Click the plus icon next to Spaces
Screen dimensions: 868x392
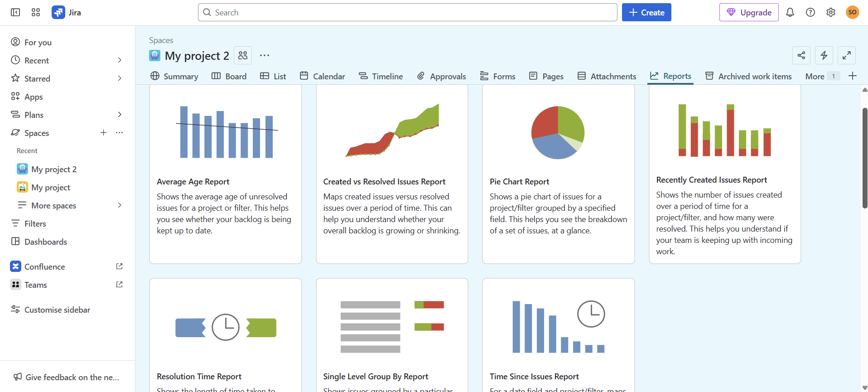point(104,133)
